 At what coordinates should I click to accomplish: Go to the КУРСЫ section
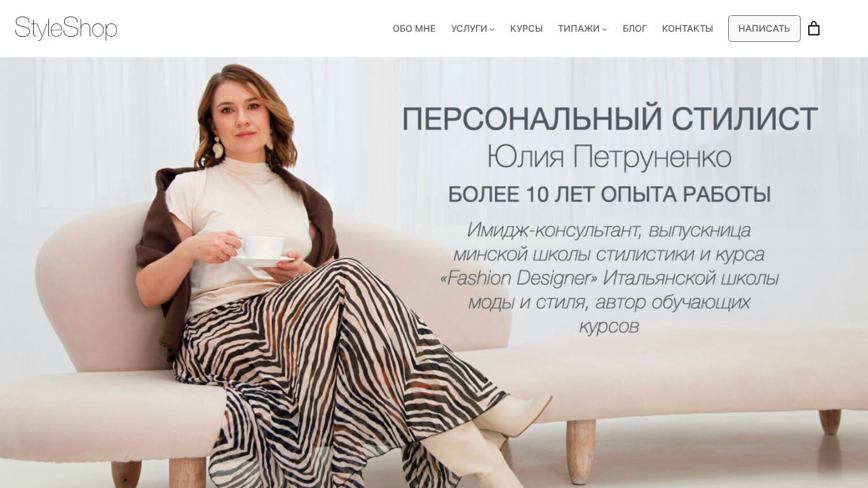pyautogui.click(x=526, y=29)
